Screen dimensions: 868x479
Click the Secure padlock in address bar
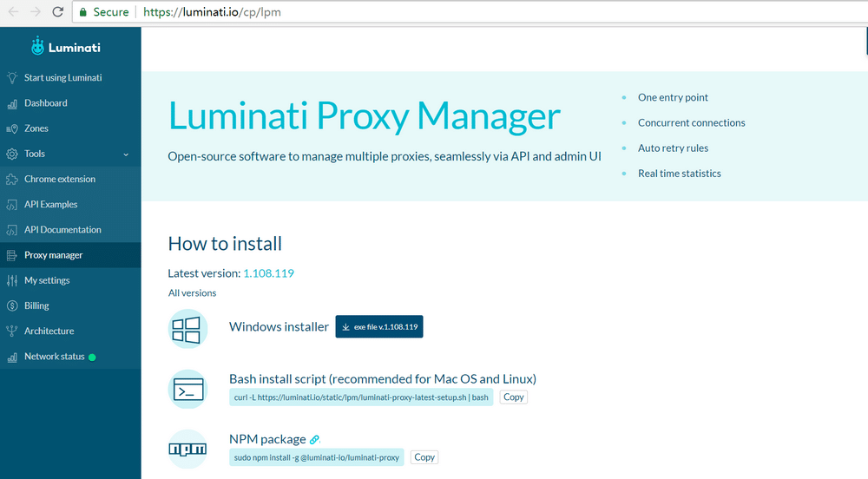point(83,12)
